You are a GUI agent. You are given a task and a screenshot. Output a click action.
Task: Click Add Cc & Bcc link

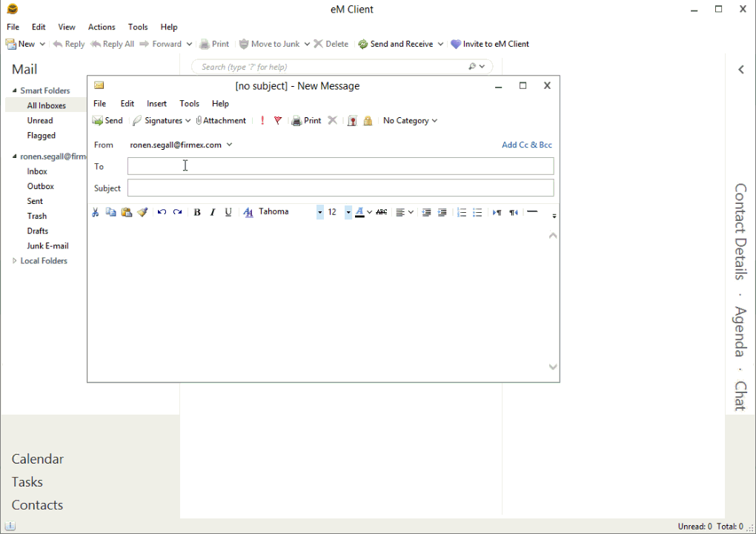[526, 145]
